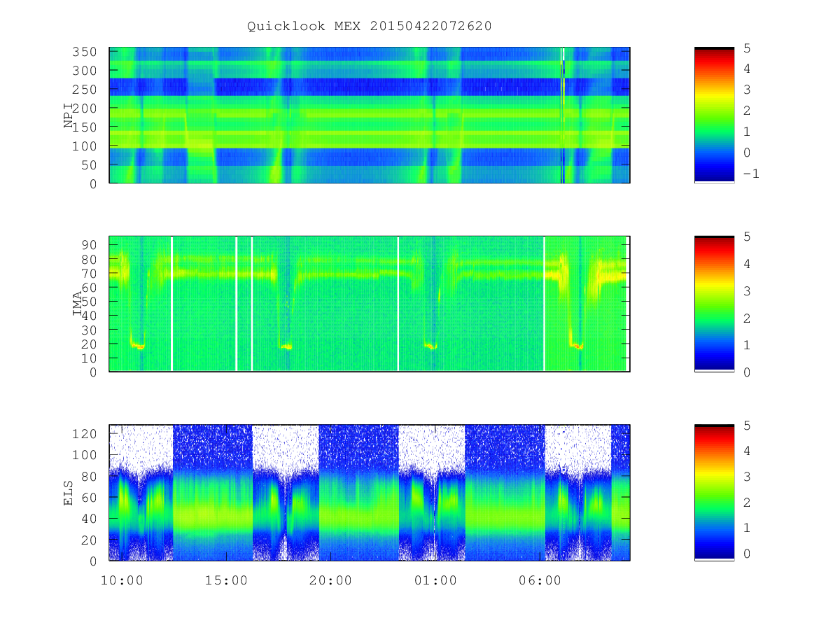
Task: Select the IMA spectrogram panel
Action: coord(370,304)
